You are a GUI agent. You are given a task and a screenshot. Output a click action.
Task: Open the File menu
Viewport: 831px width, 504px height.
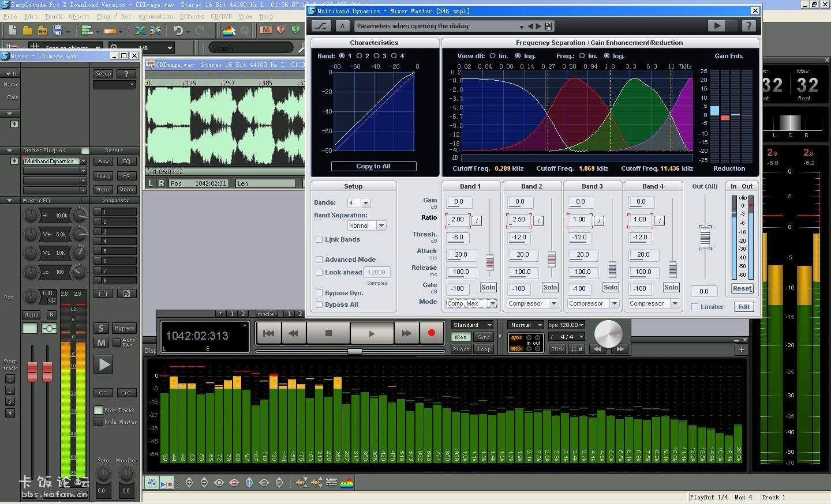point(10,16)
